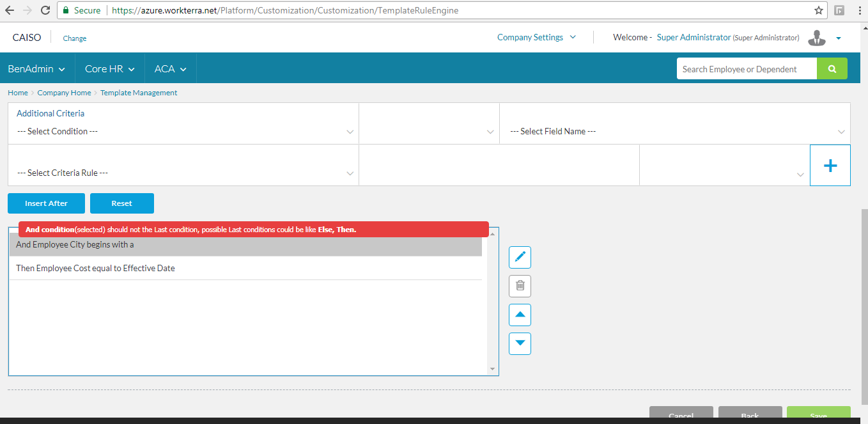Open the Company Settings dropdown
868x424 pixels.
point(536,38)
